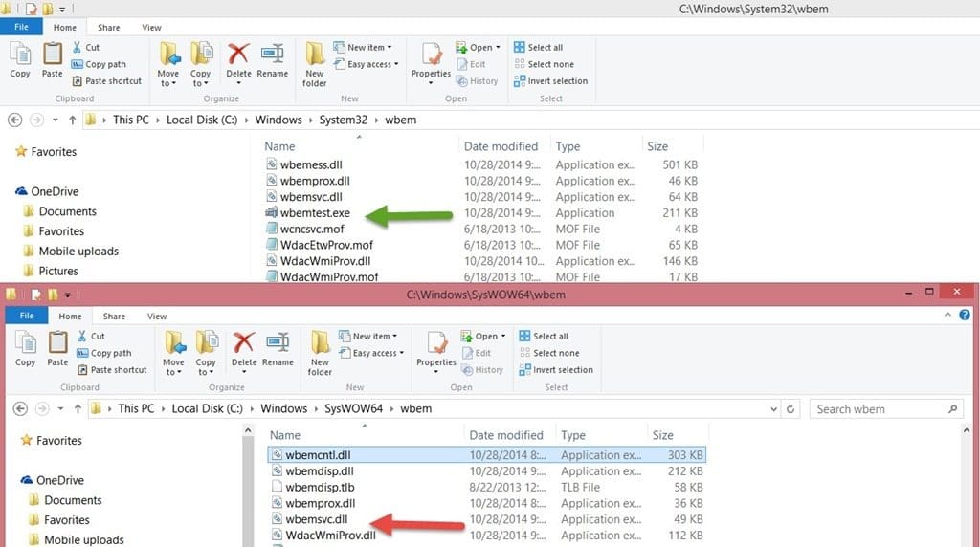This screenshot has width=980, height=547.
Task: Click Select none in System32 window ribbon
Action: [544, 64]
